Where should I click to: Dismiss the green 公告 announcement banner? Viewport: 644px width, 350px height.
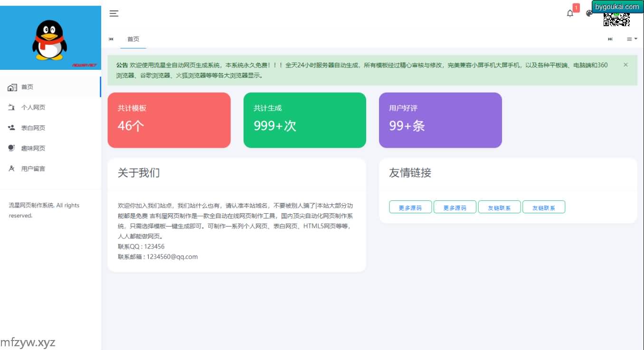[x=625, y=65]
